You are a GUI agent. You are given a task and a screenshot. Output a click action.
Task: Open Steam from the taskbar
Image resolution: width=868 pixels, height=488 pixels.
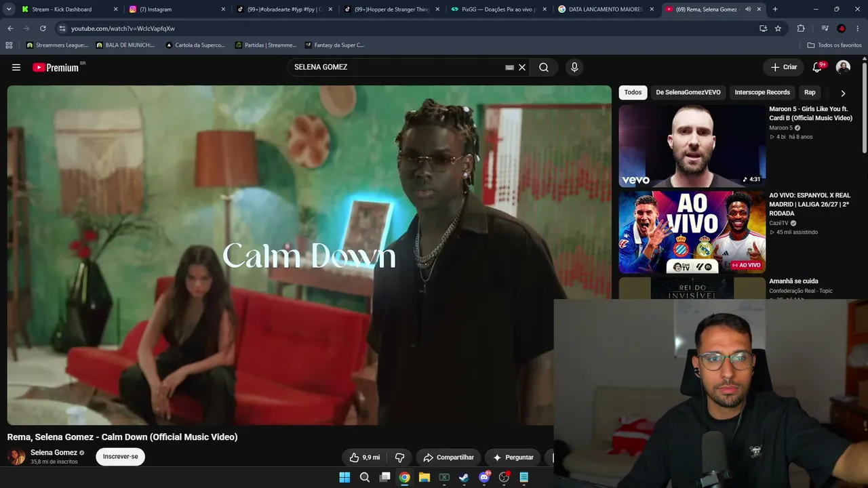click(x=464, y=477)
